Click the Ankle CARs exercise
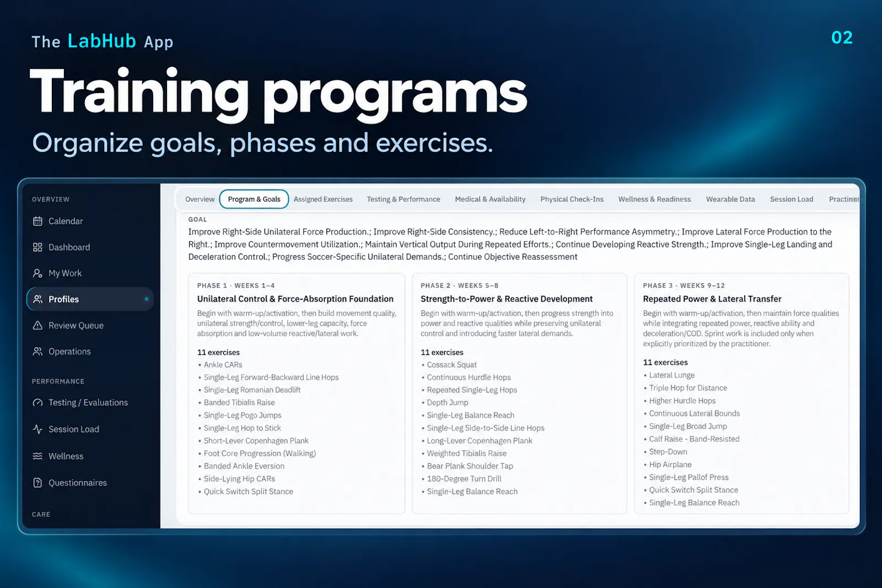 click(x=223, y=365)
